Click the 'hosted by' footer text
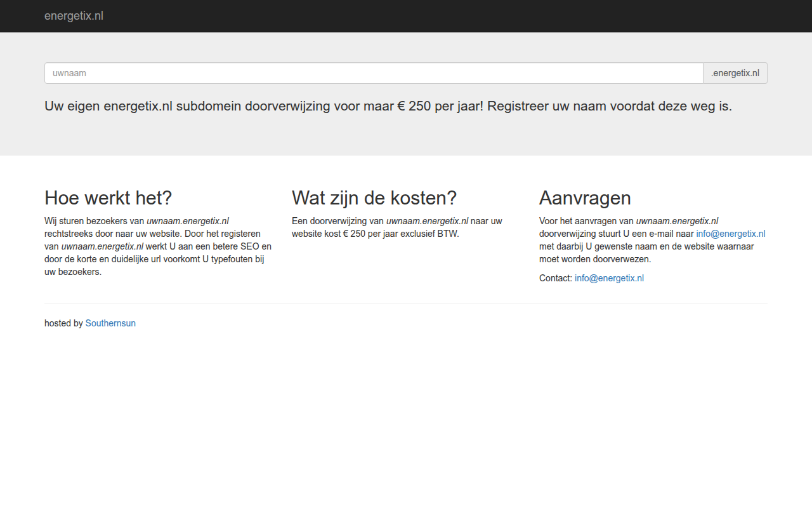The image size is (812, 508). pos(63,323)
